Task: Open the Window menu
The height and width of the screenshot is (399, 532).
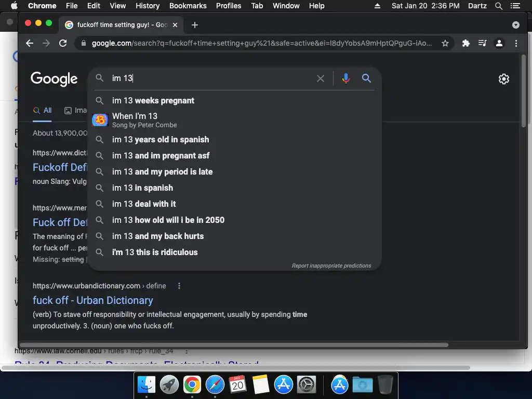Action: [286, 6]
